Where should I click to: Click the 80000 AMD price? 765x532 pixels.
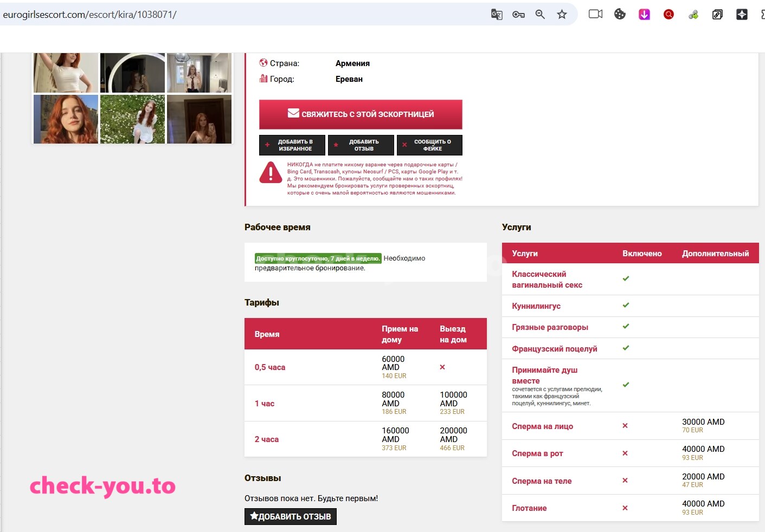click(393, 399)
